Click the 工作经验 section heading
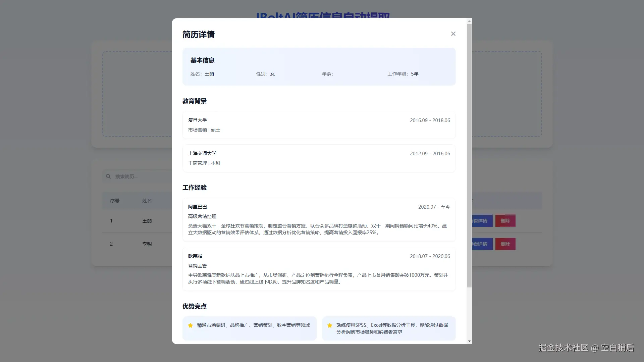 tap(195, 188)
